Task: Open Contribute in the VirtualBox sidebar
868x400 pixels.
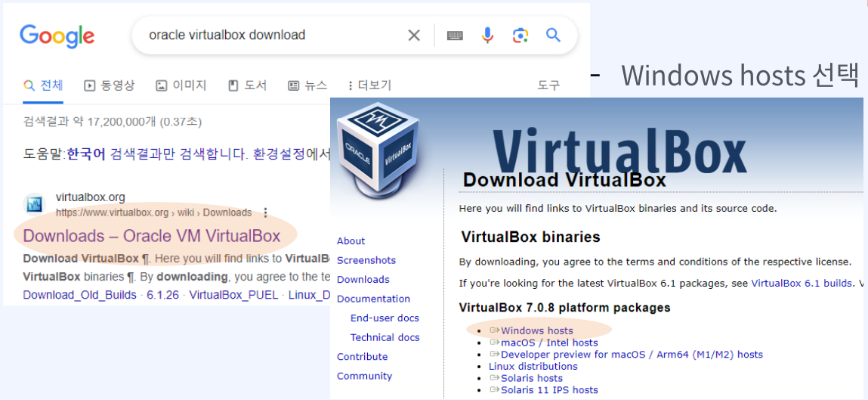Action: [x=363, y=357]
